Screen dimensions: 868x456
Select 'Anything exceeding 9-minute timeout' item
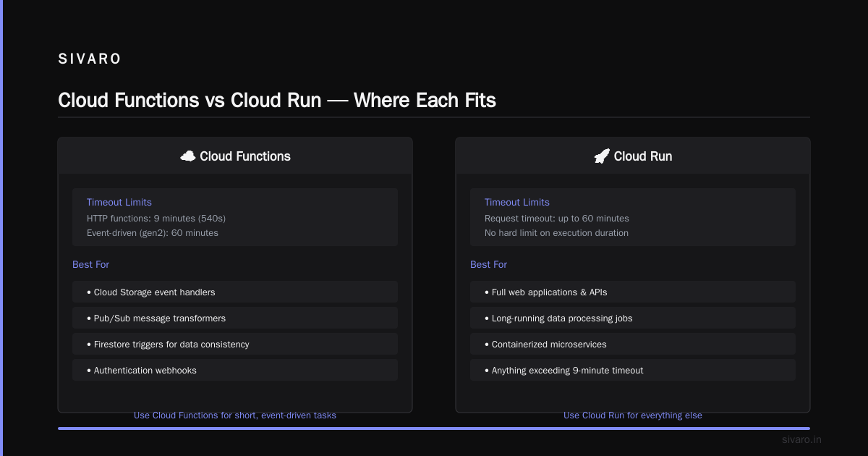click(x=633, y=370)
